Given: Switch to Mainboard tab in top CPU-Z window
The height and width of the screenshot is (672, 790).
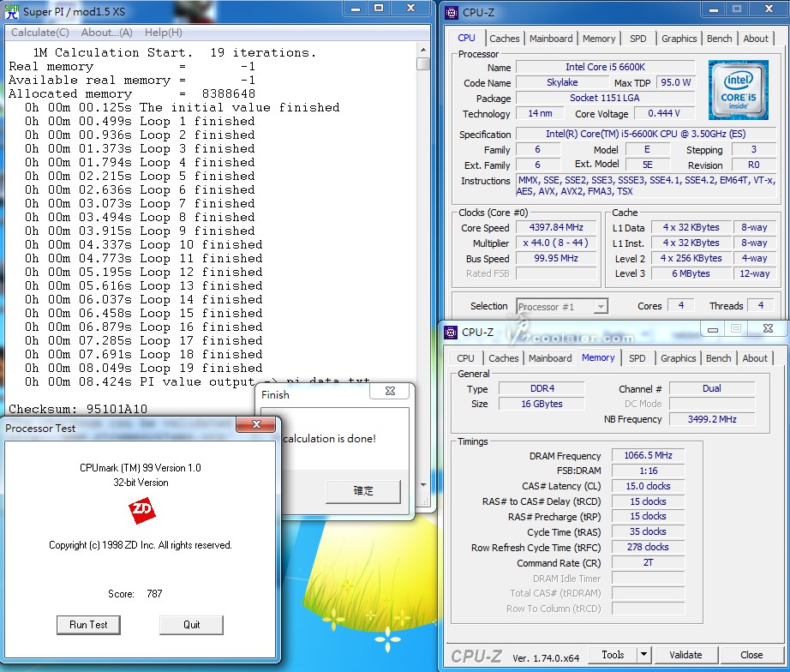Looking at the screenshot, I should (x=551, y=39).
